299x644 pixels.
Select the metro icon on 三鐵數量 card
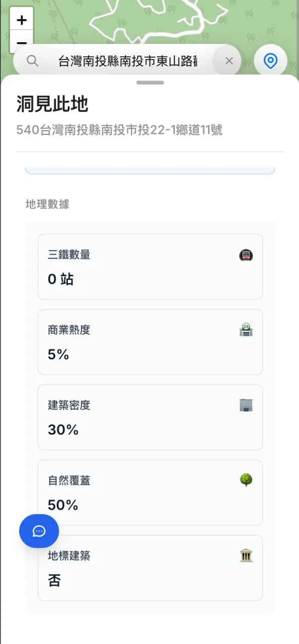click(x=246, y=255)
